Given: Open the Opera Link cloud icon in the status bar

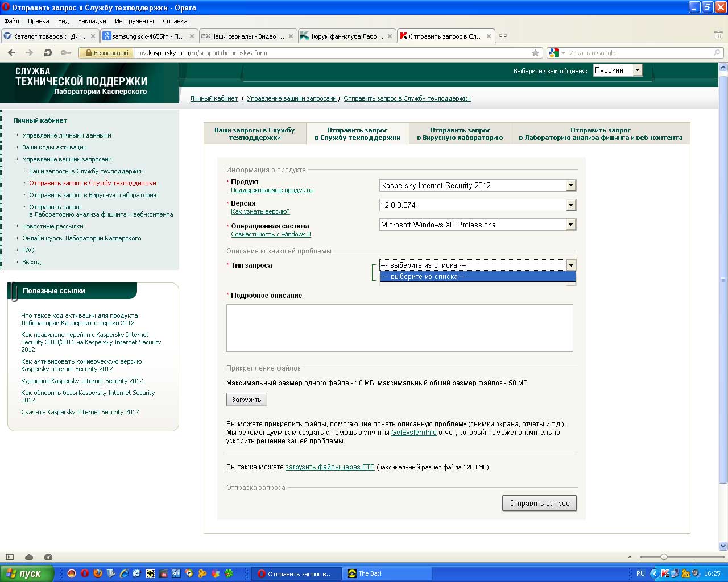Looking at the screenshot, I should click(29, 557).
